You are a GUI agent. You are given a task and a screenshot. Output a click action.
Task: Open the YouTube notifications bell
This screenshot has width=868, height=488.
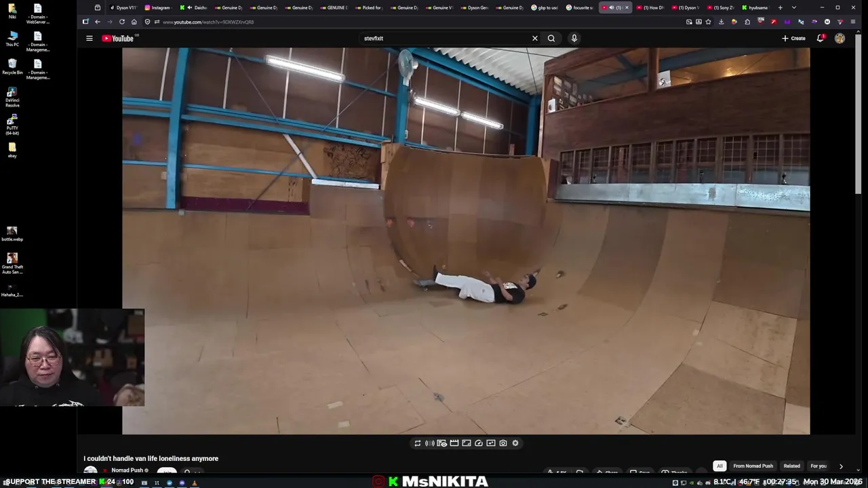click(x=820, y=39)
